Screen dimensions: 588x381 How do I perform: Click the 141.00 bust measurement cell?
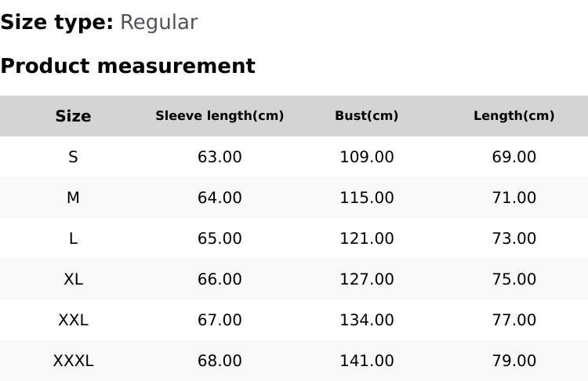366,361
